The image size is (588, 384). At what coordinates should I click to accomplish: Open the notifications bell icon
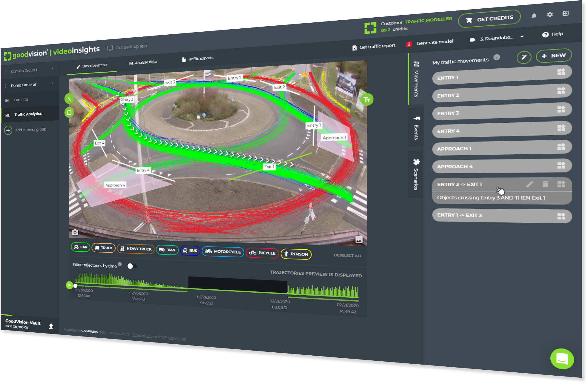tap(534, 16)
